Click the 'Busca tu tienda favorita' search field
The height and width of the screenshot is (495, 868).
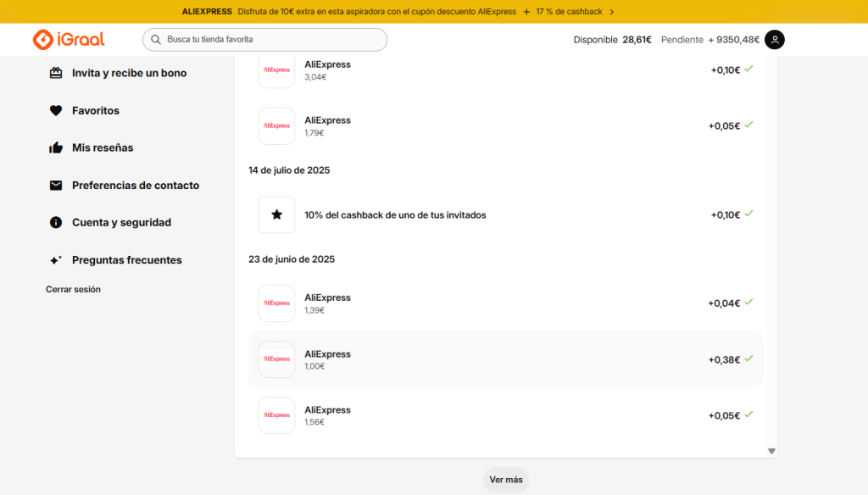[x=264, y=39]
